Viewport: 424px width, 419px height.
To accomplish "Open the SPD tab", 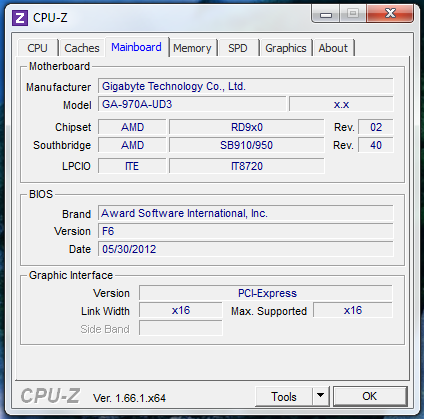I will coord(238,48).
